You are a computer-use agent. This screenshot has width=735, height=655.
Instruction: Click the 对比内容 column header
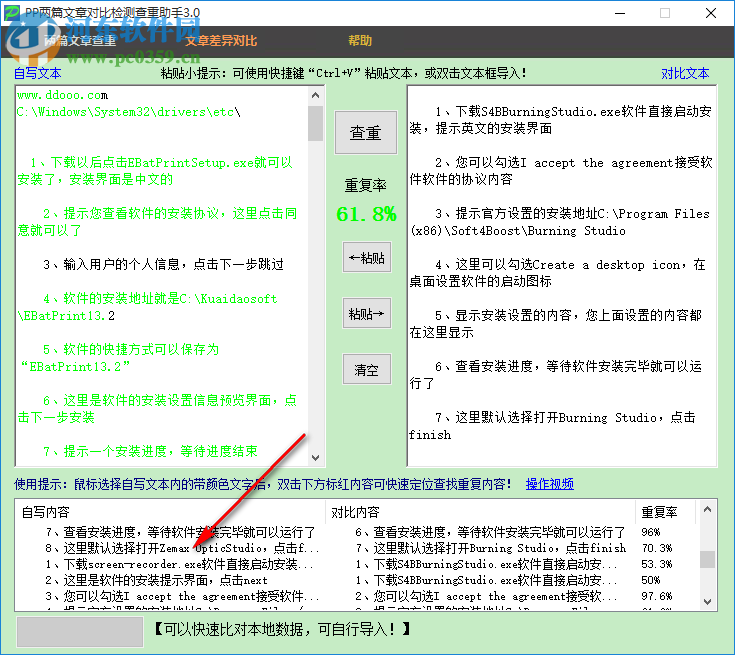(480, 512)
